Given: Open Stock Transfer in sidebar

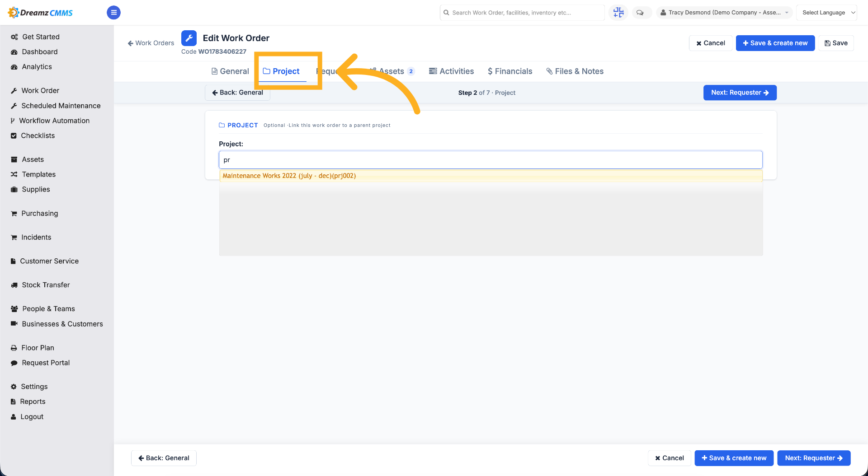Looking at the screenshot, I should tap(40, 285).
